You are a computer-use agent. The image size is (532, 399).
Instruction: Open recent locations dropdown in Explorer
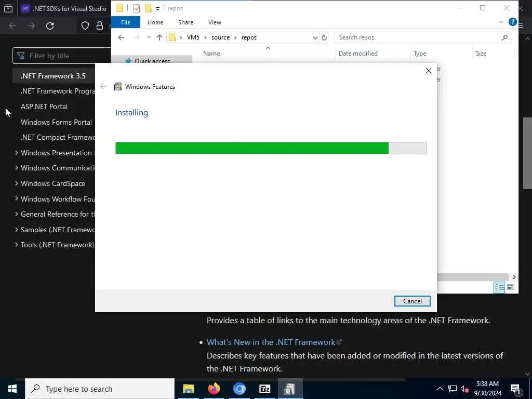(x=149, y=37)
